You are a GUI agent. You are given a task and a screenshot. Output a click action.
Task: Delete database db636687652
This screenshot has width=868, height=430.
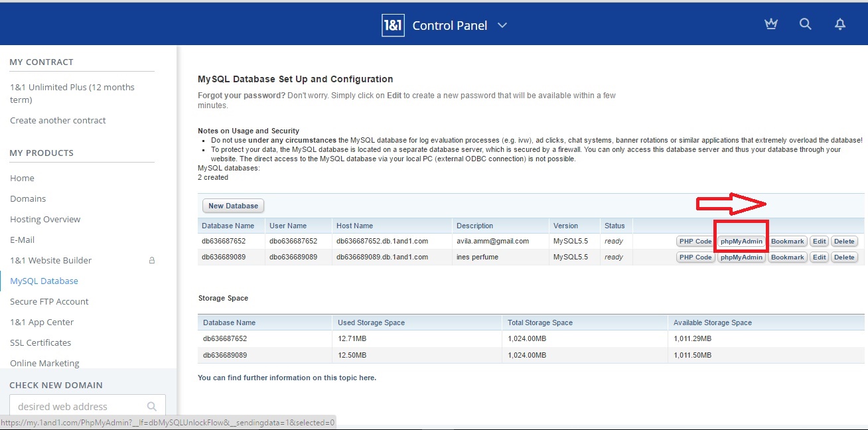pyautogui.click(x=844, y=242)
